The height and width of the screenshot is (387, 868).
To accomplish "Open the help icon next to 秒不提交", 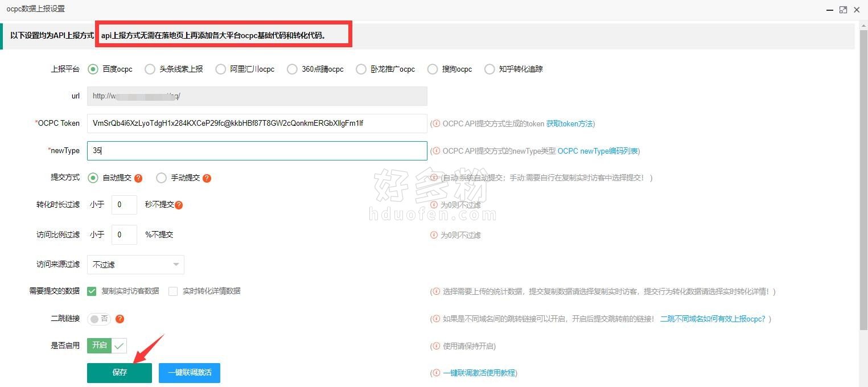I will (179, 205).
